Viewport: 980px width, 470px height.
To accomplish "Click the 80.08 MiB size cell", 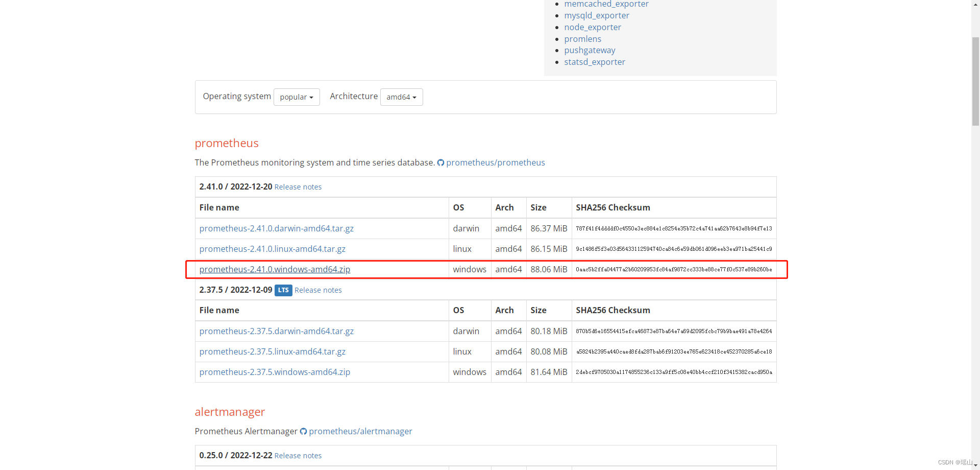I will pos(549,351).
